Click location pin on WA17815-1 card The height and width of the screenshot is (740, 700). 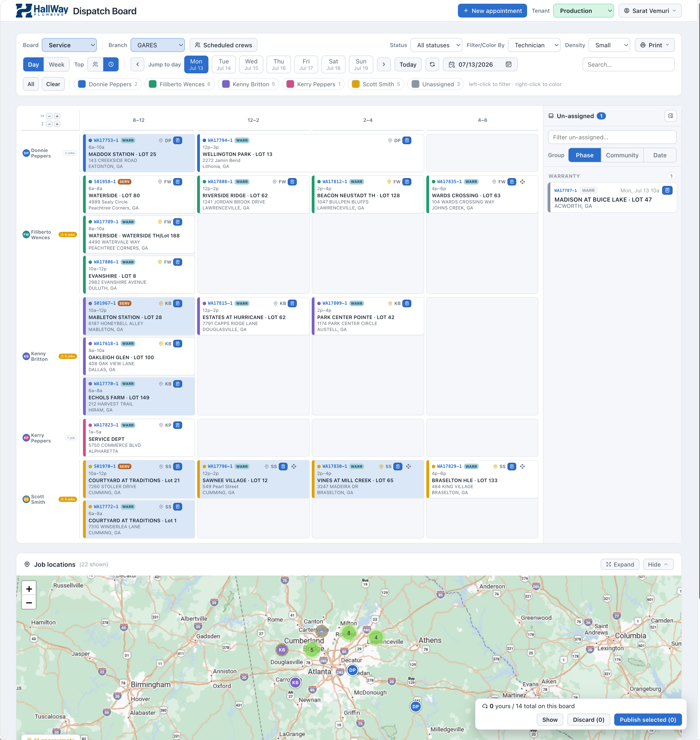[275, 303]
